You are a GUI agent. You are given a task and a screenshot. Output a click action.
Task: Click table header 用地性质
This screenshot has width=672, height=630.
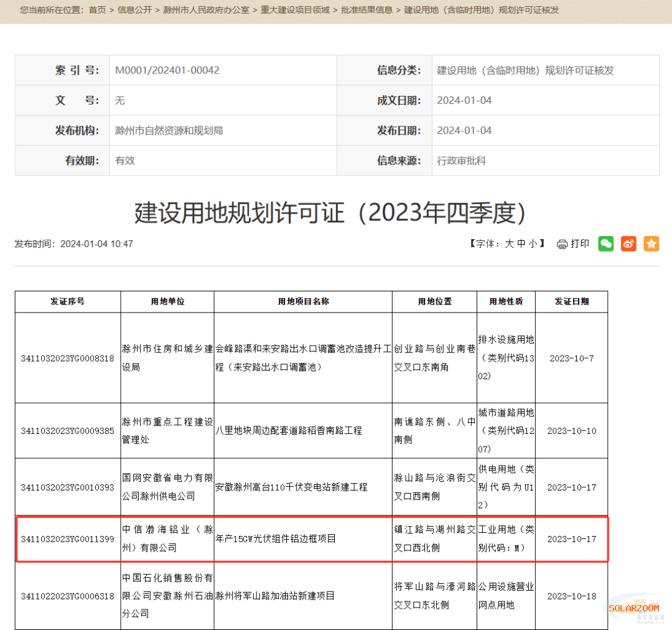click(x=506, y=301)
